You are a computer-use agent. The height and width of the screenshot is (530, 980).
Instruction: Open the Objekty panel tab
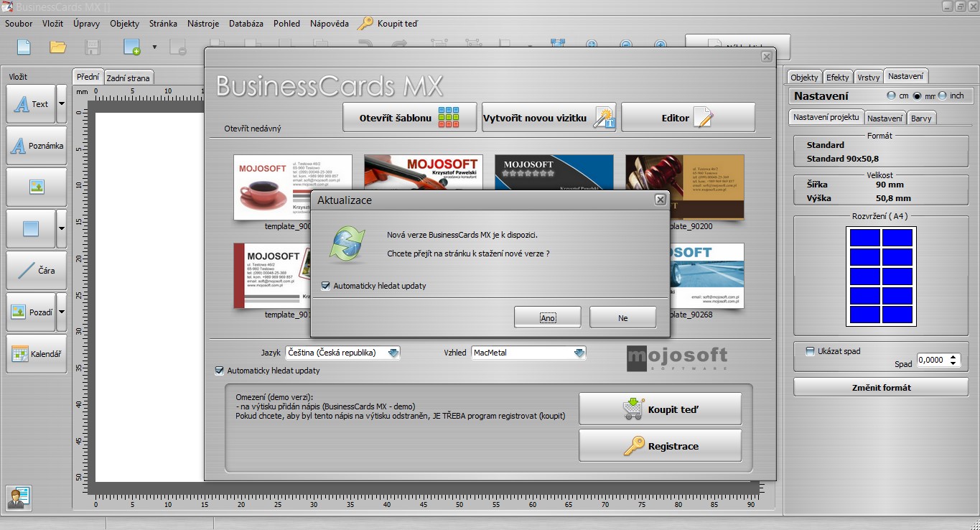point(804,77)
